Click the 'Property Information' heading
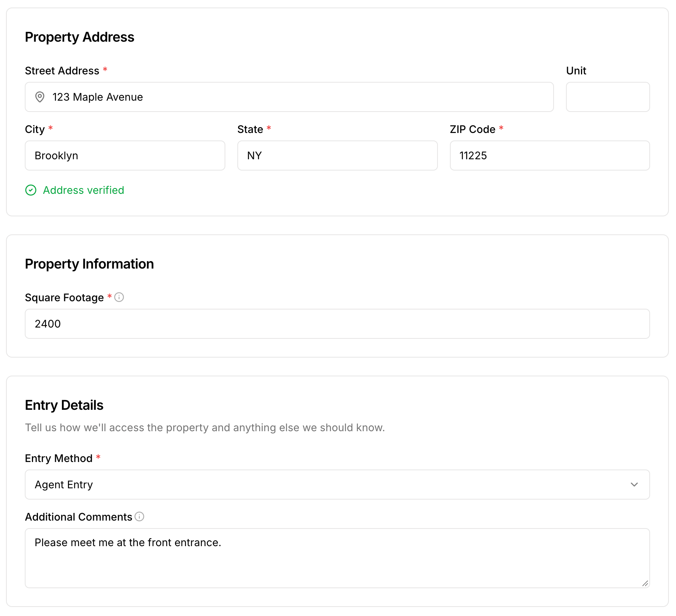This screenshot has height=616, width=676. tap(89, 264)
